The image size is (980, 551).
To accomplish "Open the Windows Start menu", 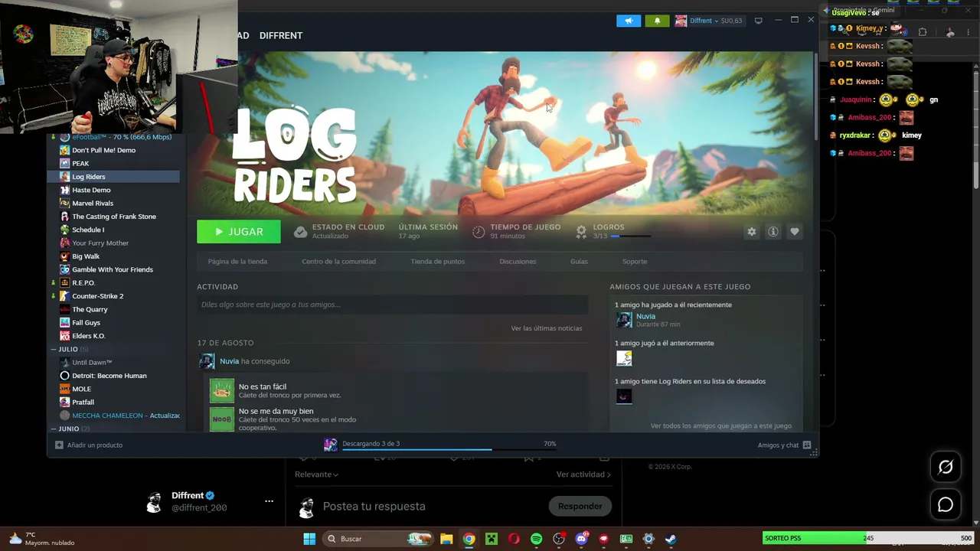I will [x=309, y=539].
